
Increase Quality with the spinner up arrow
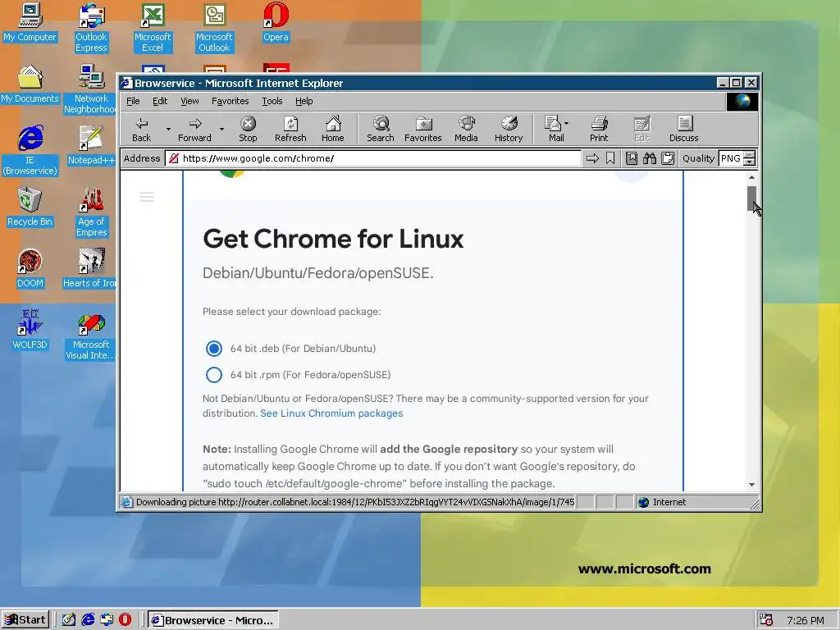pos(750,155)
